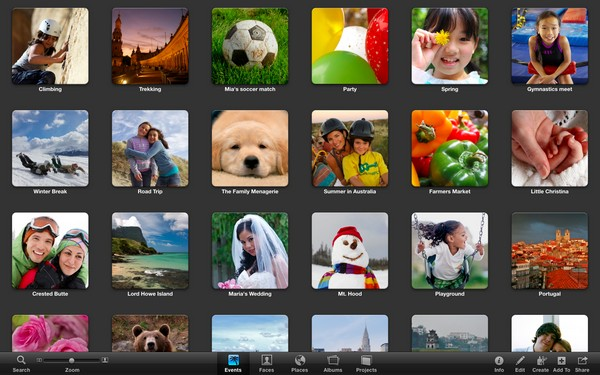Screen dimensions: 600x375
Task: Click the 'Party' event title text
Action: (350, 89)
